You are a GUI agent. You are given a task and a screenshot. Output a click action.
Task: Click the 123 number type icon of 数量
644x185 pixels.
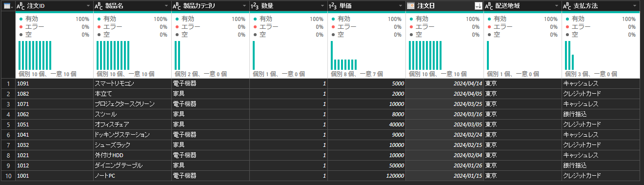click(x=255, y=6)
